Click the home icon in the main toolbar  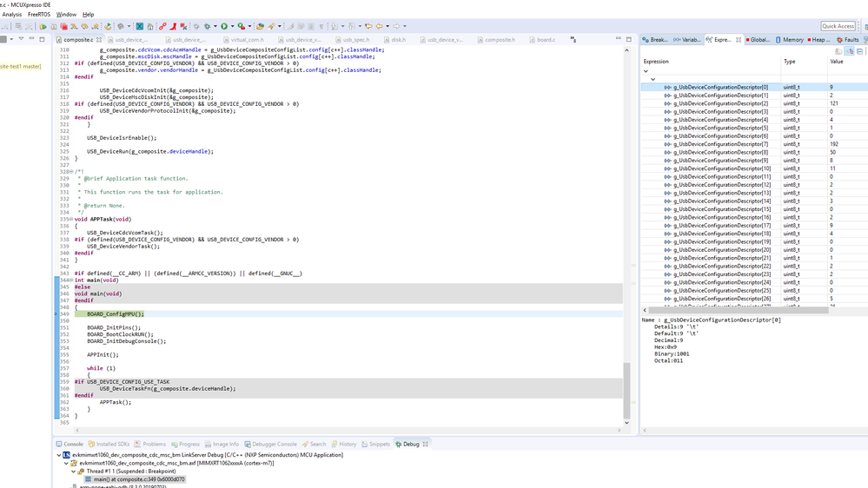pyautogui.click(x=150, y=27)
